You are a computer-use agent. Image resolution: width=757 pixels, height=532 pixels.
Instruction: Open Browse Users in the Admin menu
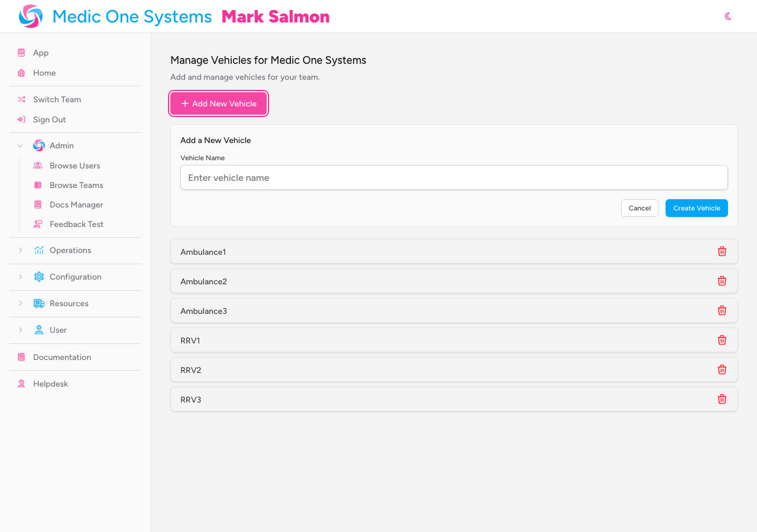tap(75, 166)
